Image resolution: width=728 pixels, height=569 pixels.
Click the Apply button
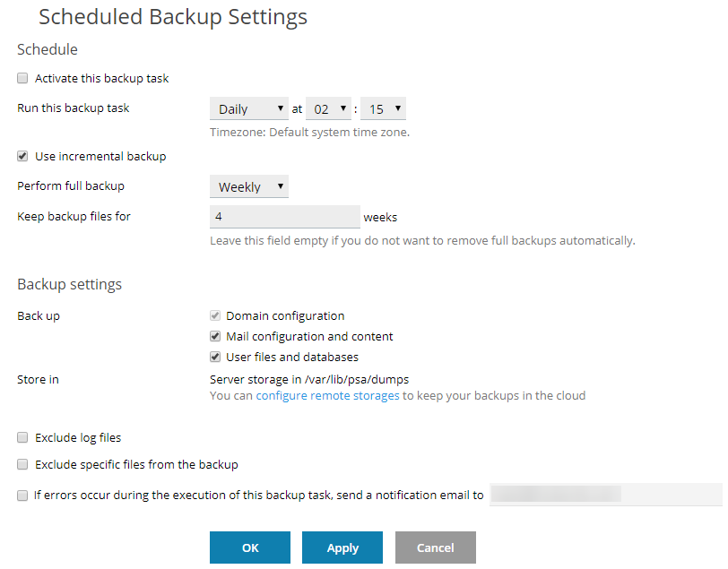point(342,547)
